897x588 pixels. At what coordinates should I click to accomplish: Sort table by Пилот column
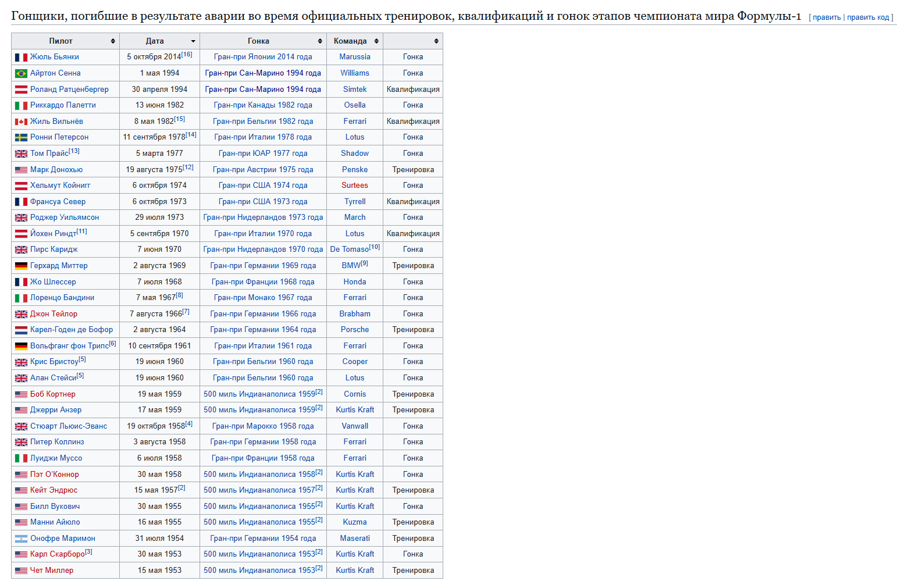(x=65, y=41)
